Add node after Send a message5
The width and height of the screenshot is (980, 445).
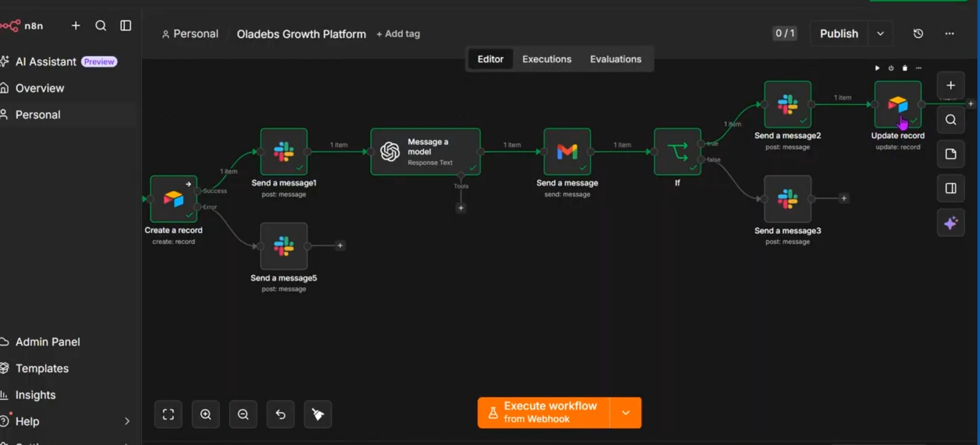click(340, 245)
